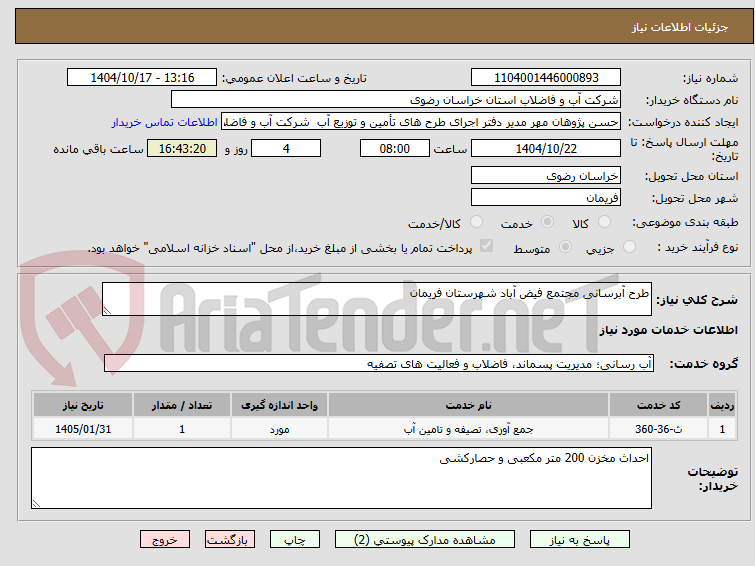Click the ردیف column header
Screen dimensions: 755x566
(722, 405)
